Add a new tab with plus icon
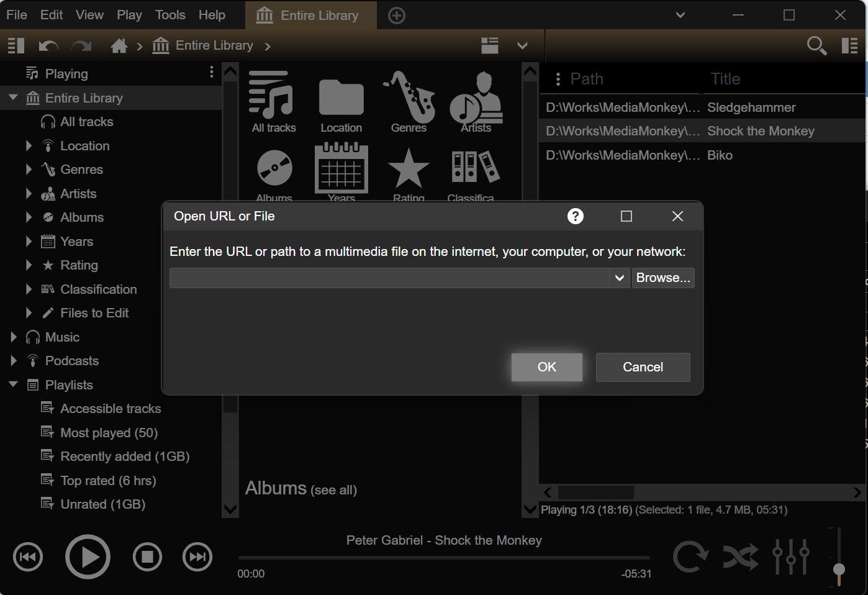This screenshot has width=868, height=595. click(397, 16)
